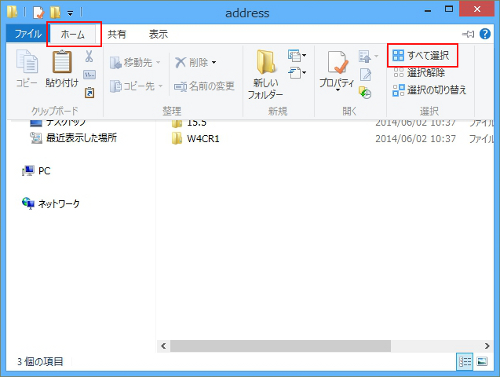
Task: Click the folder icon in title bar
Action: click(x=12, y=12)
